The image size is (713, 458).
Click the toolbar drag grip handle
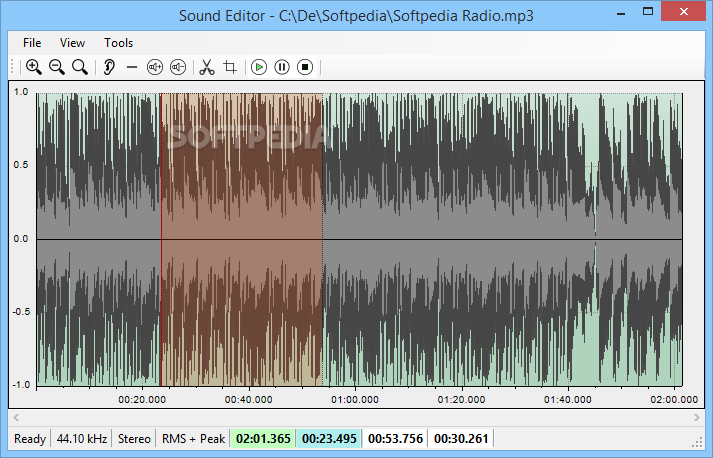12,67
